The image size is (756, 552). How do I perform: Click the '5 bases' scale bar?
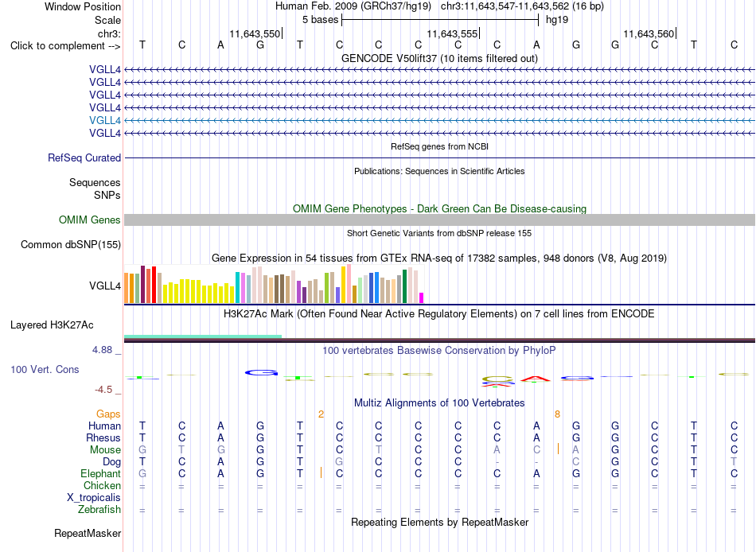(x=440, y=20)
